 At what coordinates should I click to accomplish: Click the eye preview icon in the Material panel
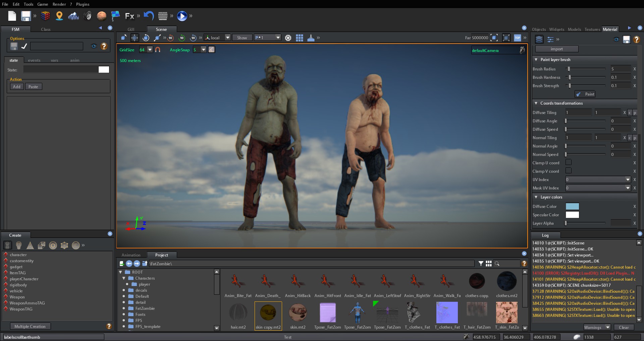(x=616, y=40)
